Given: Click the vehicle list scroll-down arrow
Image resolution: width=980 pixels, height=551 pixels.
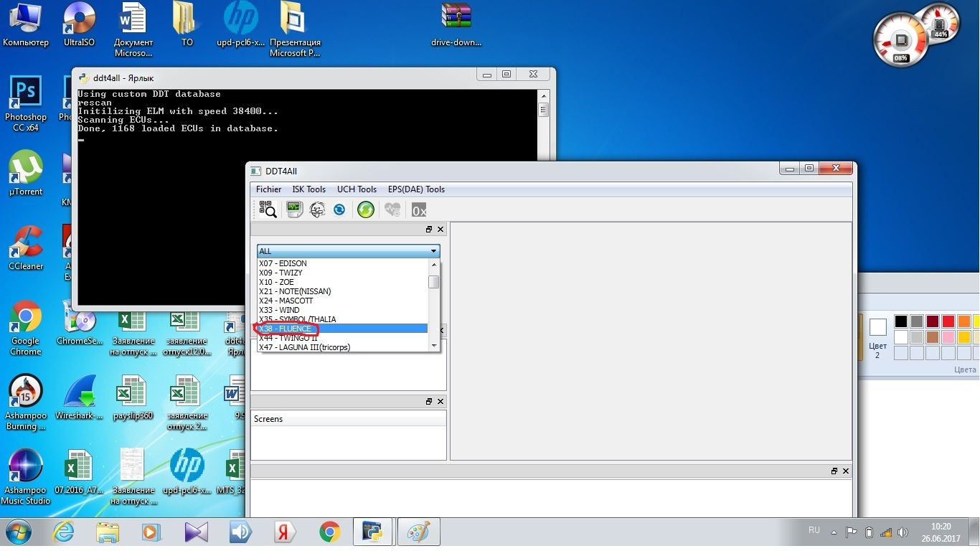Looking at the screenshot, I should [x=433, y=346].
